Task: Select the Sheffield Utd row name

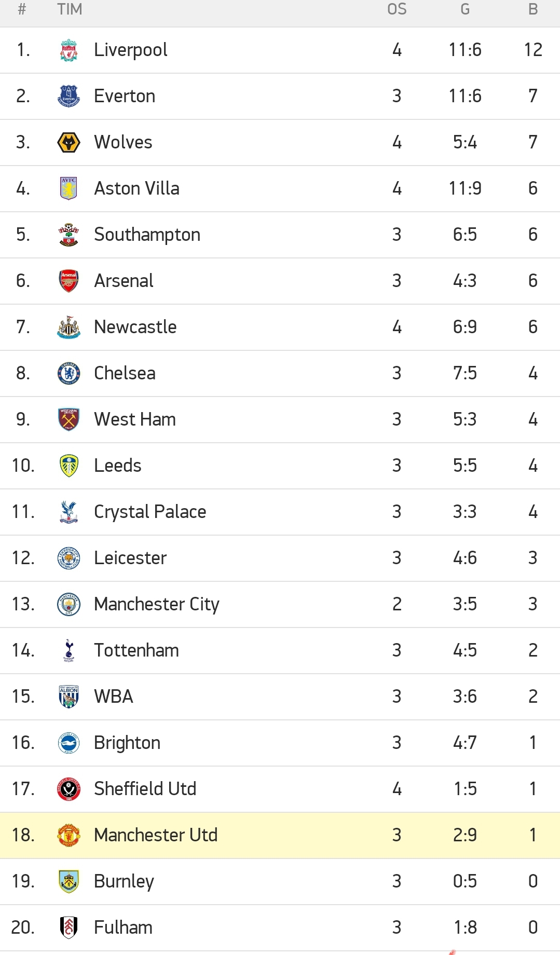Action: 145,789
